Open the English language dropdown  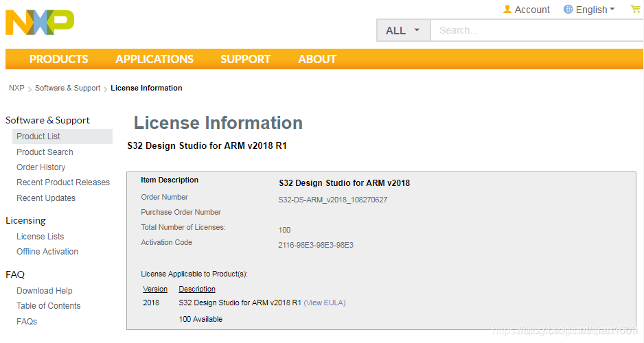pos(589,10)
